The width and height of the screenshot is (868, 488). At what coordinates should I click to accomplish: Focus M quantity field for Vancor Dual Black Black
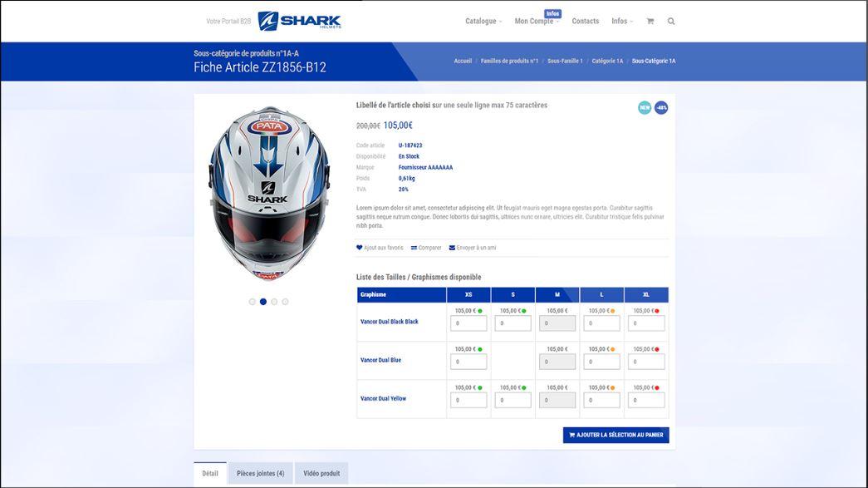557,323
